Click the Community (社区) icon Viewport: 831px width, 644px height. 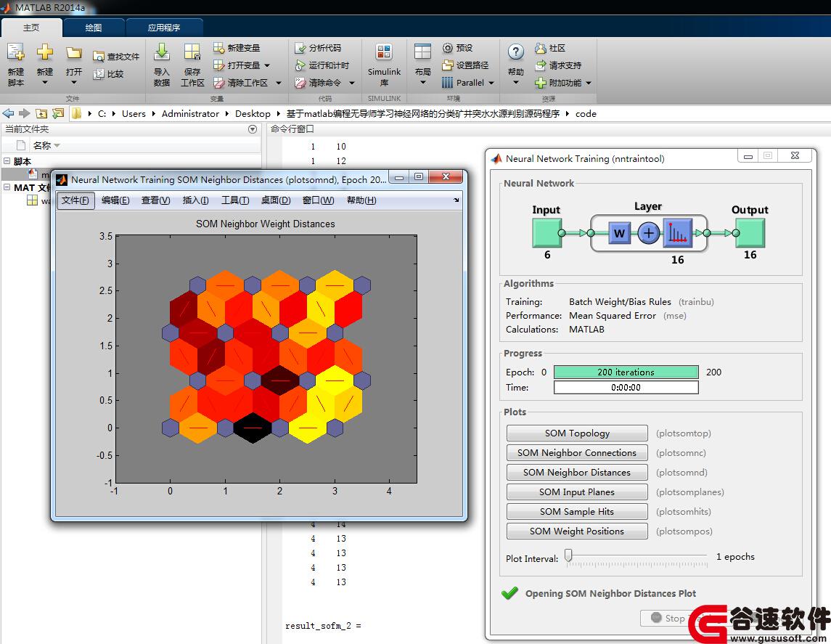point(541,48)
